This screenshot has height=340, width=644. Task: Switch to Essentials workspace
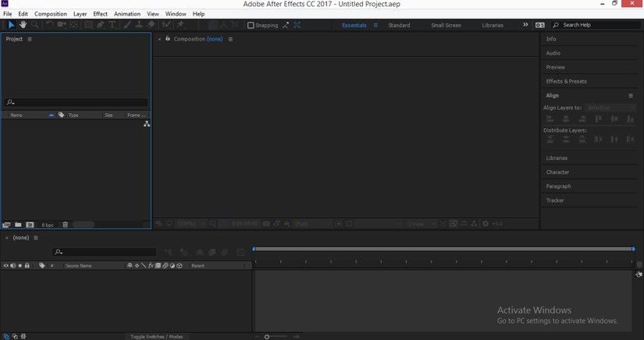click(x=354, y=25)
